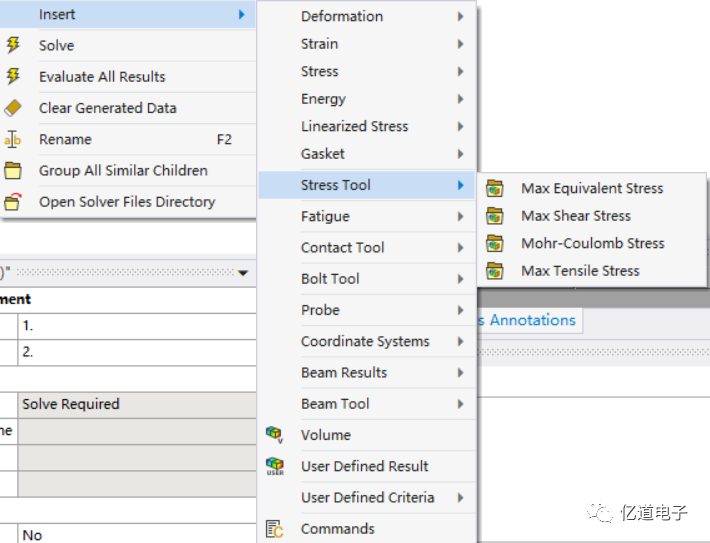Expand the Gasket submenu arrow
Viewport: 710px width, 543px height.
click(x=461, y=154)
